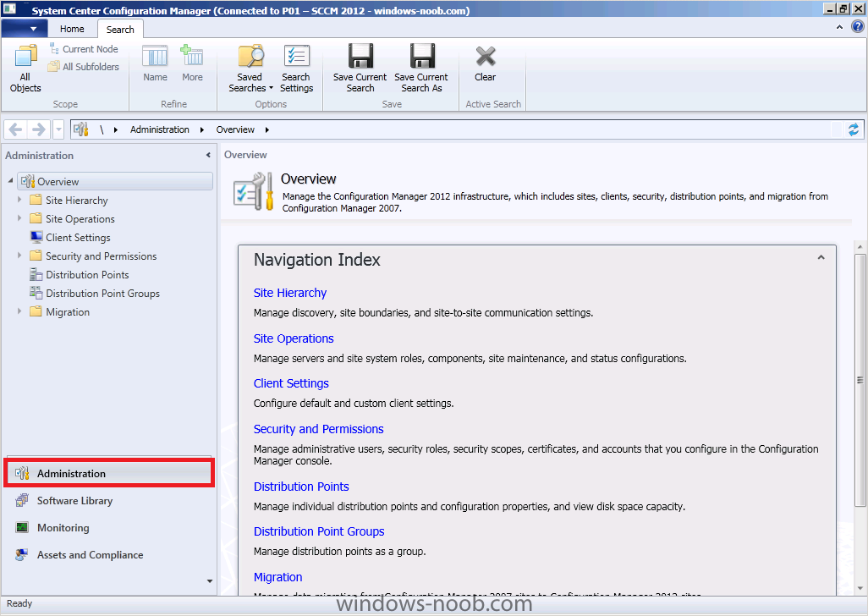Click Save Current Search
Screen dimensions: 868x616
(x=360, y=68)
